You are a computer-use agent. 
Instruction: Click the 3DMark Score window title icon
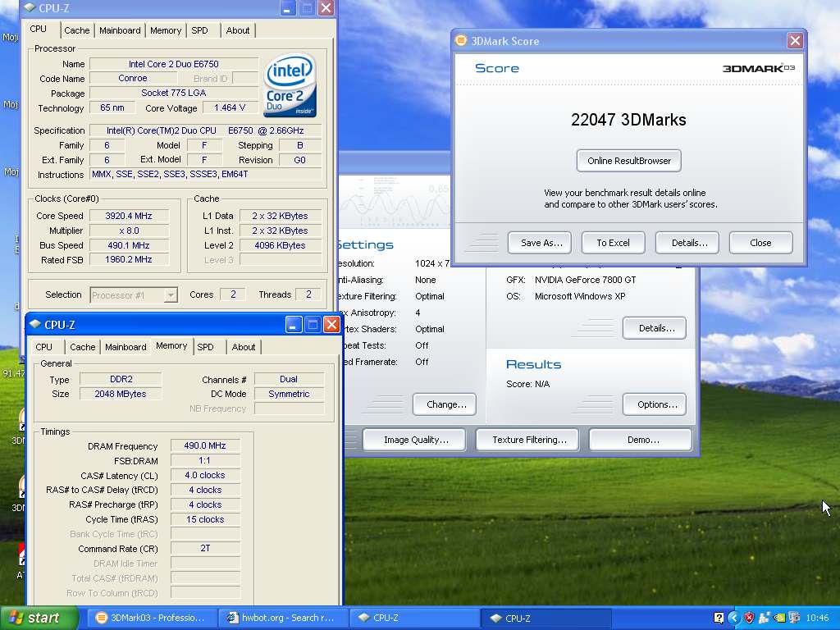pyautogui.click(x=461, y=41)
